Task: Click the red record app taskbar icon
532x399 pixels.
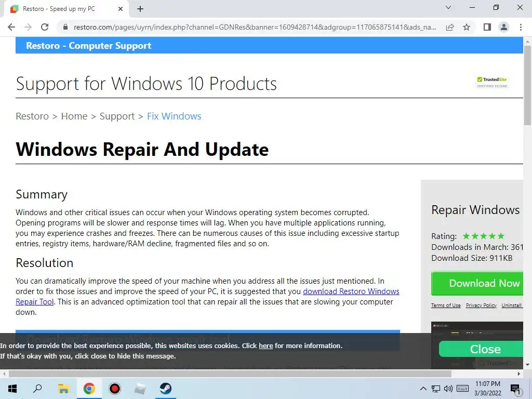Action: coord(115,389)
